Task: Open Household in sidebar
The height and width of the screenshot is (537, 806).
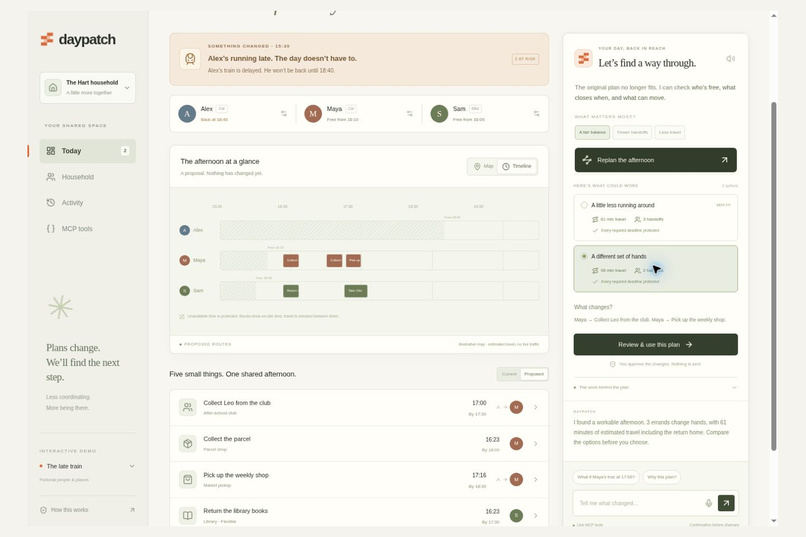Action: [87, 177]
